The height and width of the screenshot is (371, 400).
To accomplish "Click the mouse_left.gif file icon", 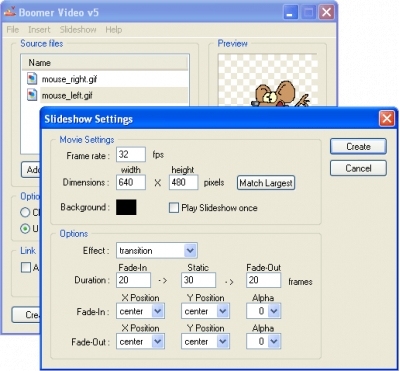I will (x=32, y=95).
